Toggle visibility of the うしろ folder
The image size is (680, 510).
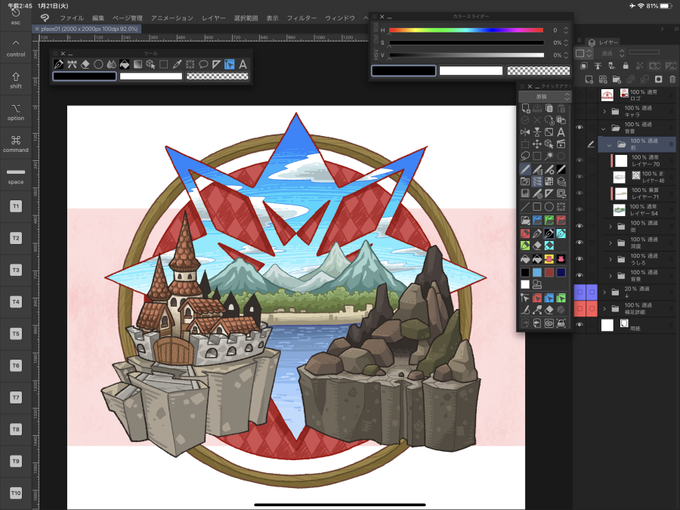pyautogui.click(x=579, y=259)
